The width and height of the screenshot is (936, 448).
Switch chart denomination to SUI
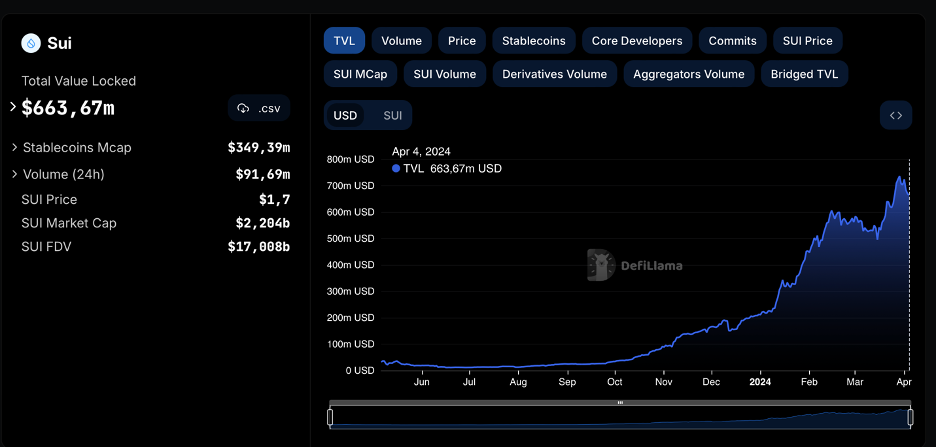pos(392,115)
